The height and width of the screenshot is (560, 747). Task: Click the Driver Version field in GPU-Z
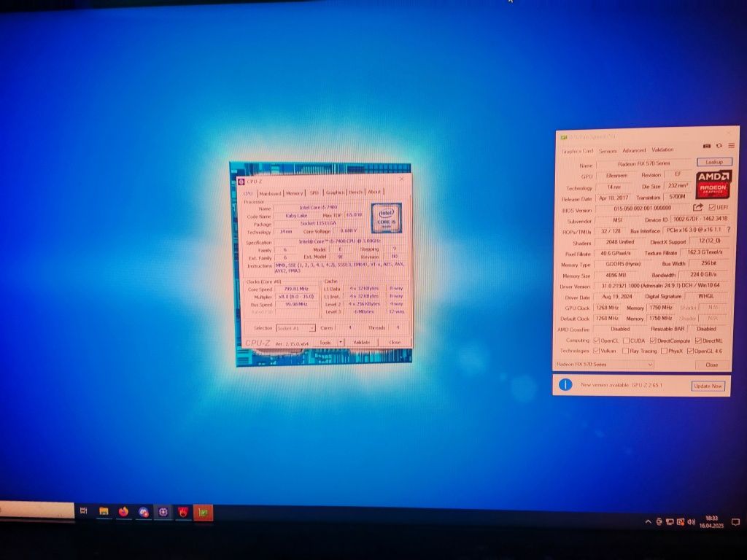pyautogui.click(x=659, y=286)
